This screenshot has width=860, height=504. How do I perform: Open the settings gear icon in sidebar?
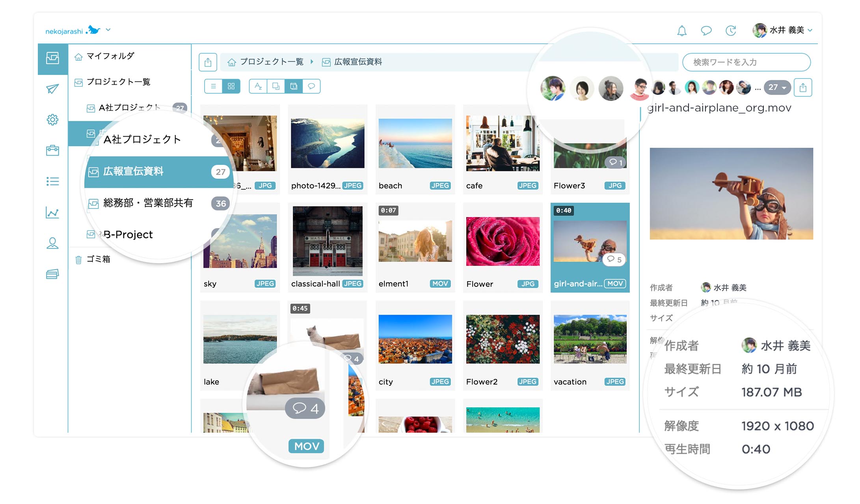[52, 119]
